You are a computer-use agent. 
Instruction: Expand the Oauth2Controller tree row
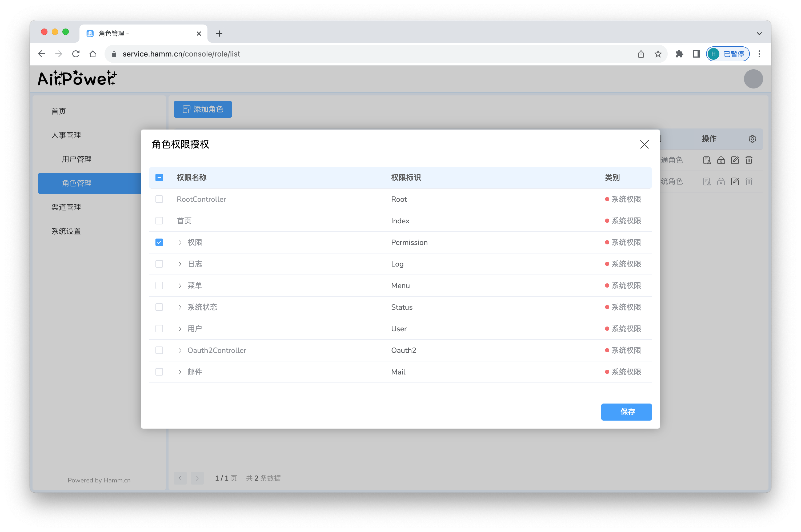(x=180, y=350)
